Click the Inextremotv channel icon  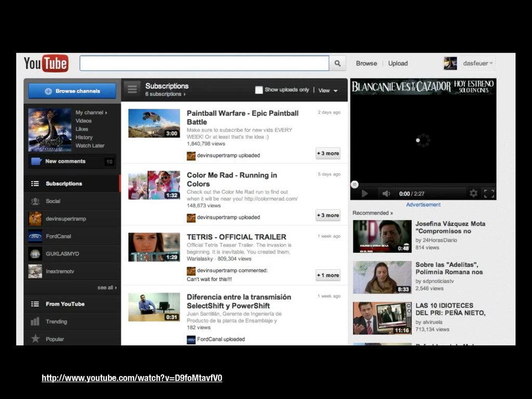tap(35, 271)
